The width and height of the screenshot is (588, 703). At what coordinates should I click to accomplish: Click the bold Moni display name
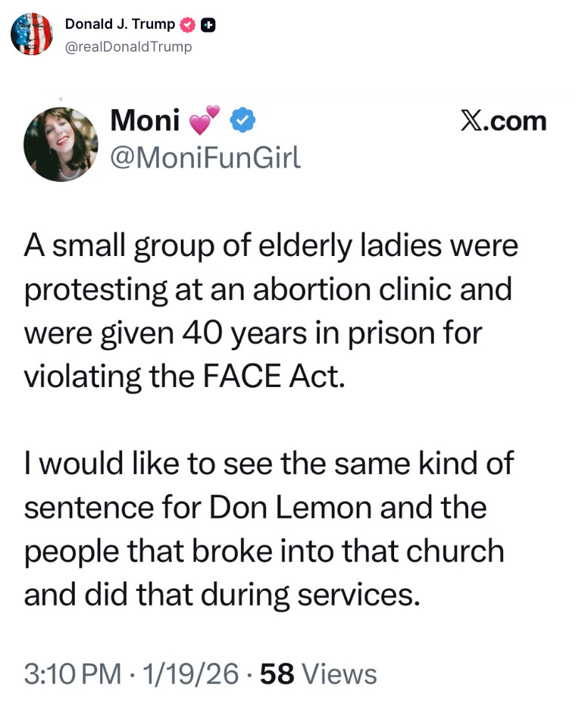coord(145,120)
